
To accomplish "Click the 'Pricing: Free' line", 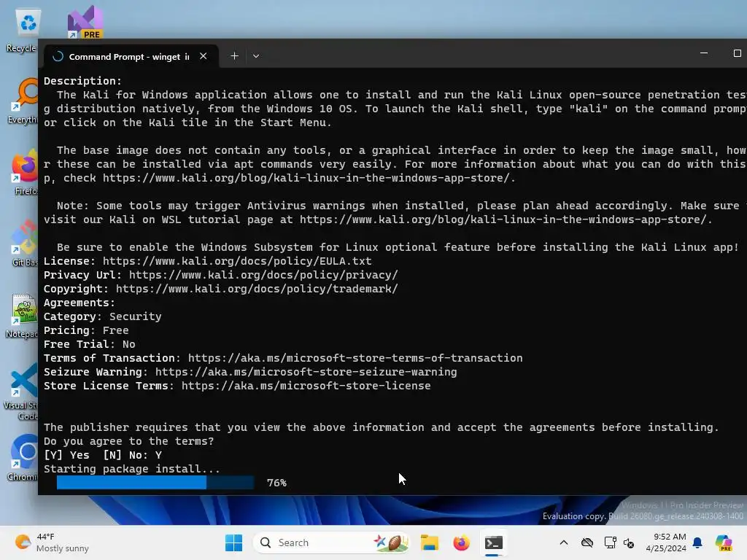I will click(x=86, y=330).
